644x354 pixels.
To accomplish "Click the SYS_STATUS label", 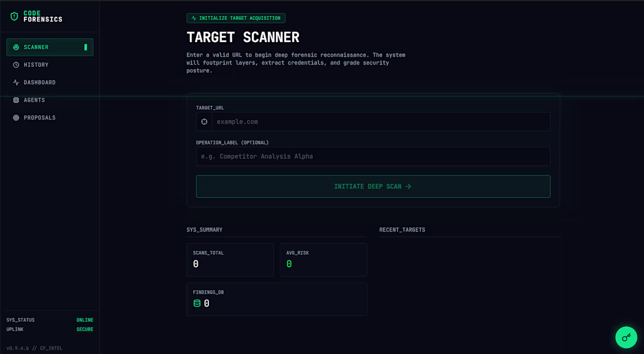I will [x=20, y=320].
